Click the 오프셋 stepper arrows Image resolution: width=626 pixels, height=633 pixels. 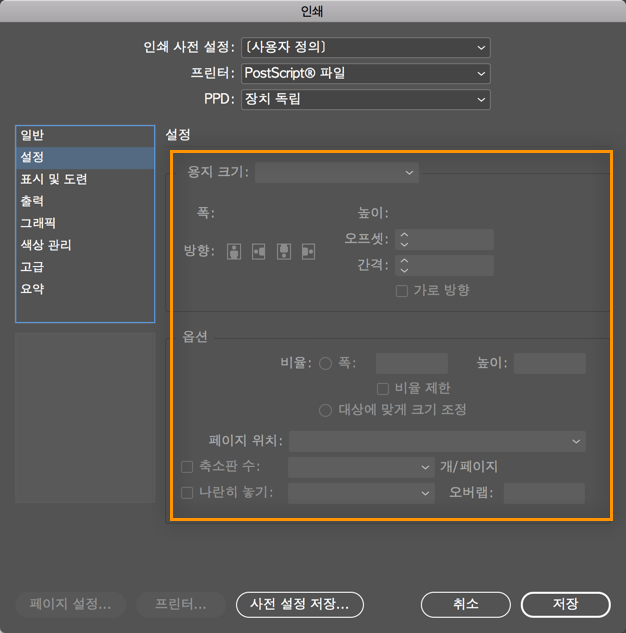click(404, 239)
